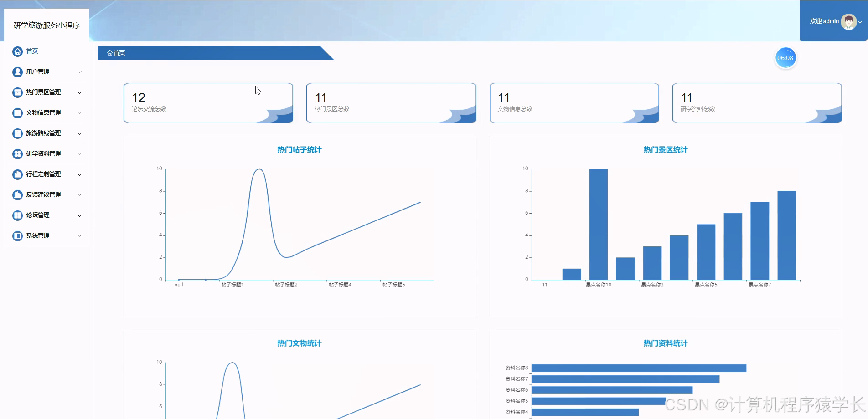This screenshot has width=868, height=419.
Task: Open the 系统管理 menu label
Action: [x=38, y=236]
